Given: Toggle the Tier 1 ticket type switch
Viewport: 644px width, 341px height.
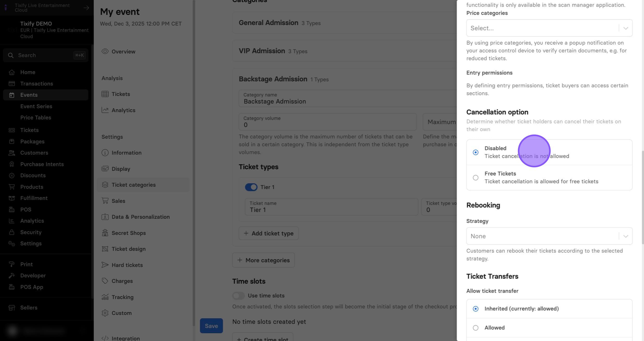Looking at the screenshot, I should 251,187.
